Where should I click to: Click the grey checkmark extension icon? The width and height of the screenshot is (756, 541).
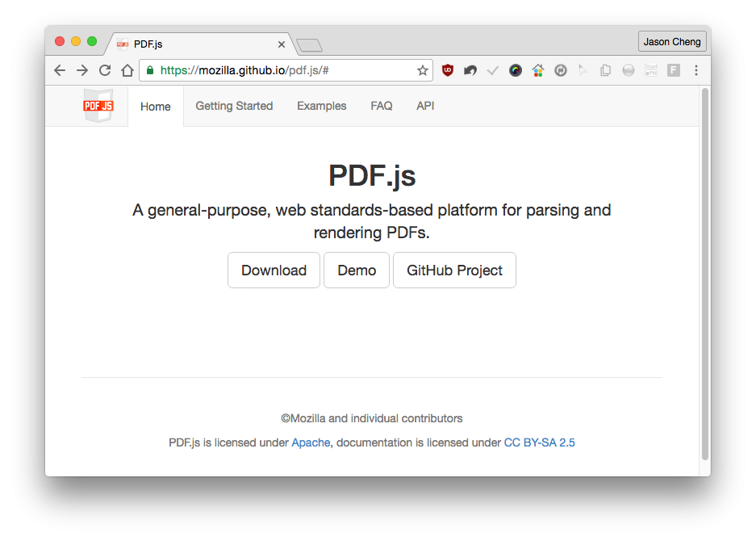tap(492, 71)
